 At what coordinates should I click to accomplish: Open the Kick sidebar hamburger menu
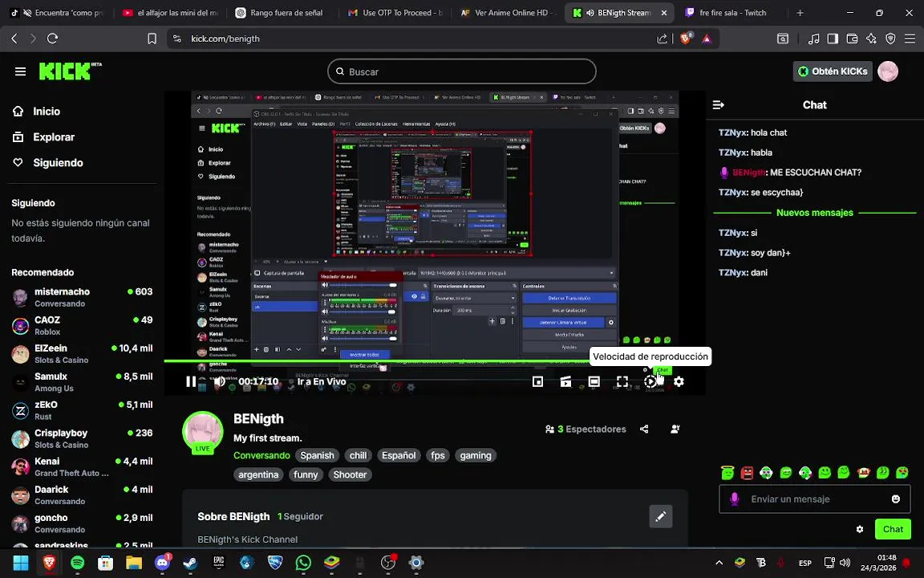click(21, 71)
